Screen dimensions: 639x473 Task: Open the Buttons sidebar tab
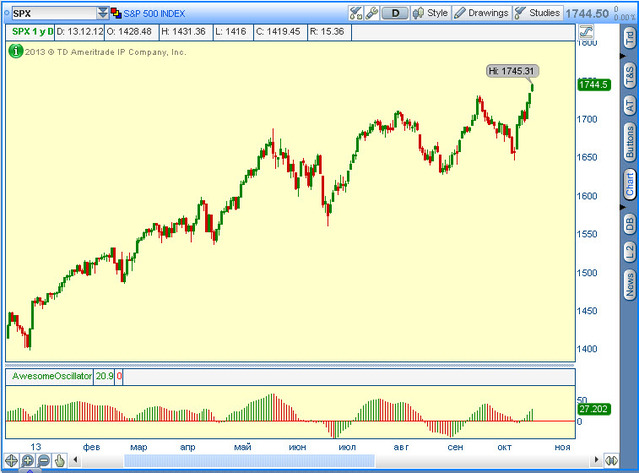pos(630,142)
